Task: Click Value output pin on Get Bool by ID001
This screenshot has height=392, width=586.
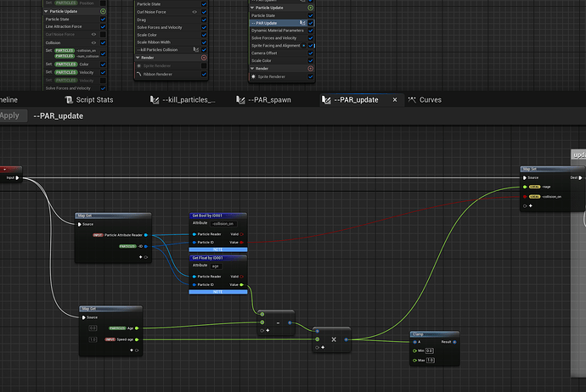Action: click(242, 243)
